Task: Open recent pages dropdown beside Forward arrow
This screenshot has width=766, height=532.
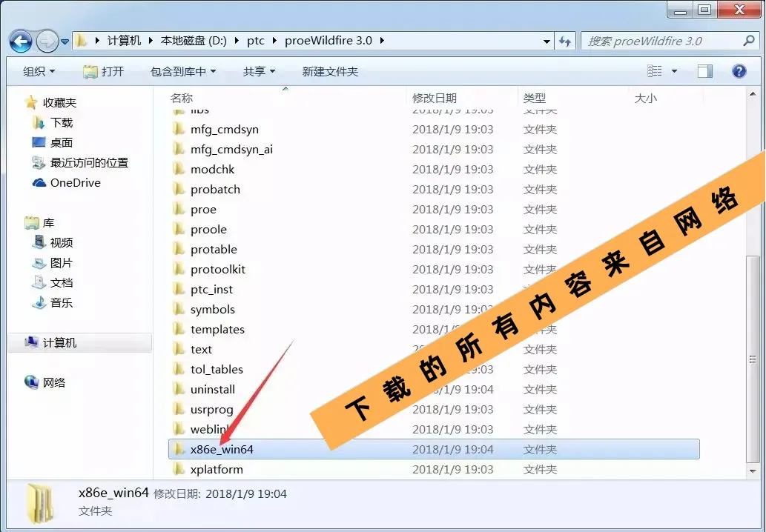Action: (x=65, y=42)
